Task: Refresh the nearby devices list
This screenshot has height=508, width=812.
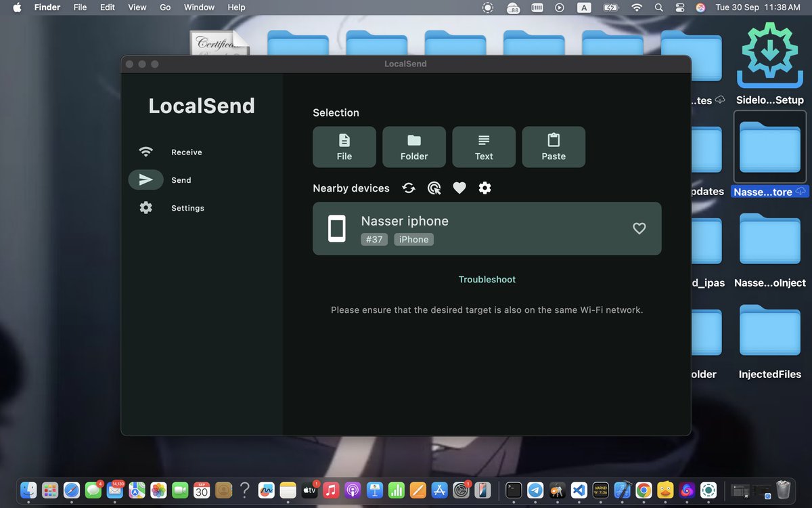Action: (x=409, y=188)
